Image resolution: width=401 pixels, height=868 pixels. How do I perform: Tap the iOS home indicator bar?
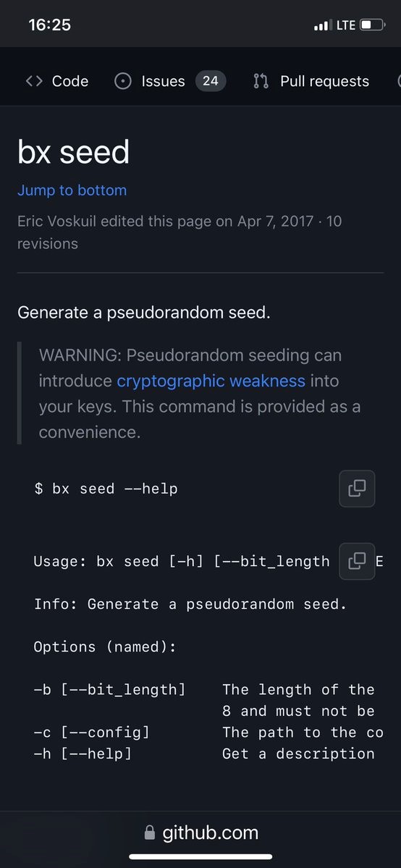click(x=200, y=857)
